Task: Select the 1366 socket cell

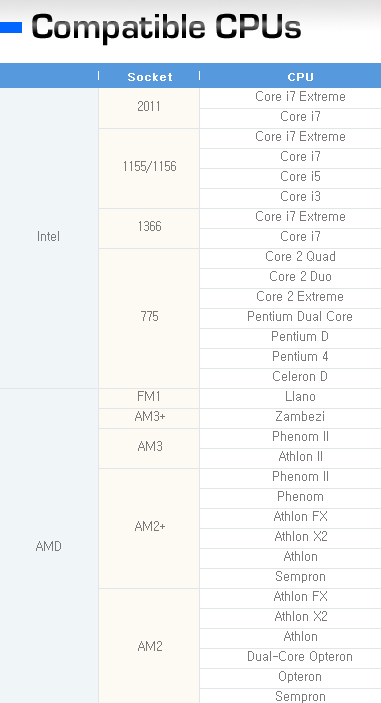Action: coord(149,228)
